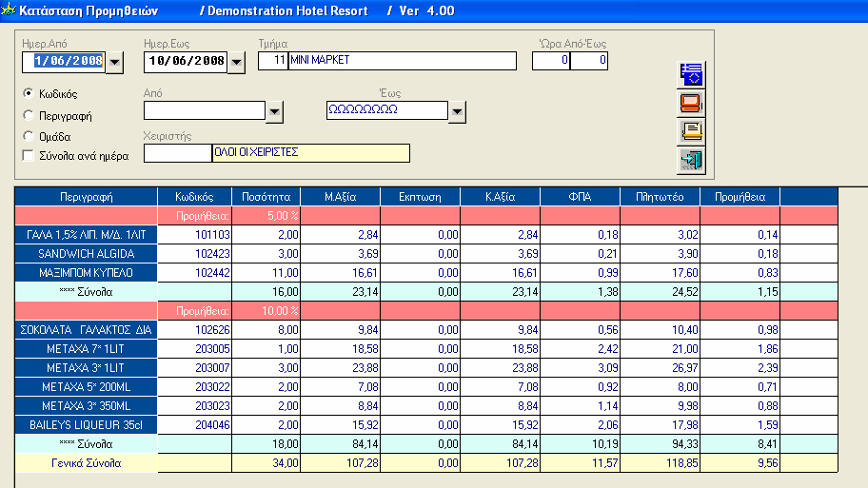
Task: Click code cell 102442
Action: click(194, 273)
